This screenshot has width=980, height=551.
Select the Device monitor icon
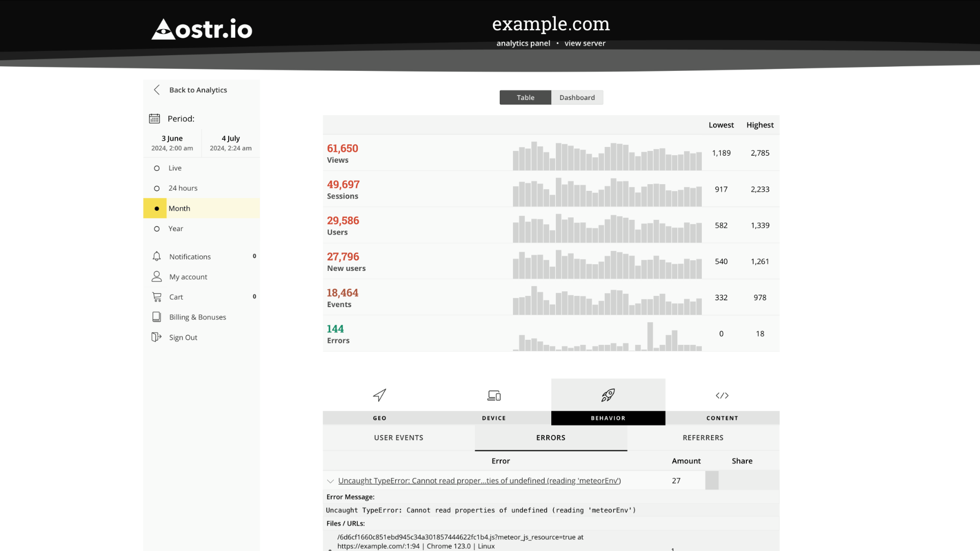tap(494, 395)
